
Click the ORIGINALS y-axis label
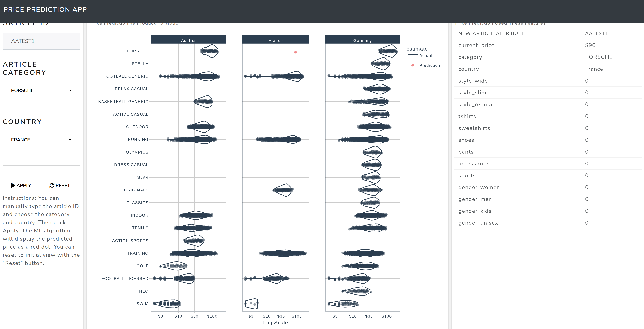tap(136, 190)
